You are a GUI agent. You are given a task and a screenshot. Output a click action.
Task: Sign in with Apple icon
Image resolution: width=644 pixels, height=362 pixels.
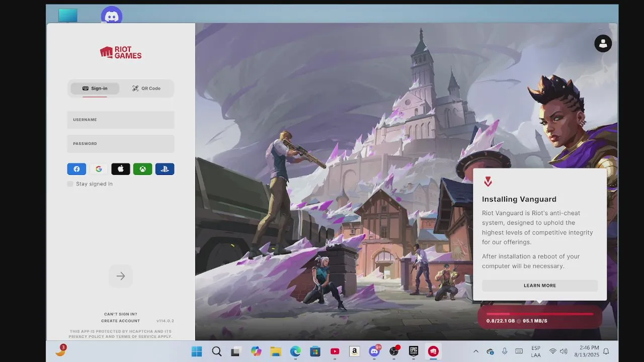coord(121,169)
